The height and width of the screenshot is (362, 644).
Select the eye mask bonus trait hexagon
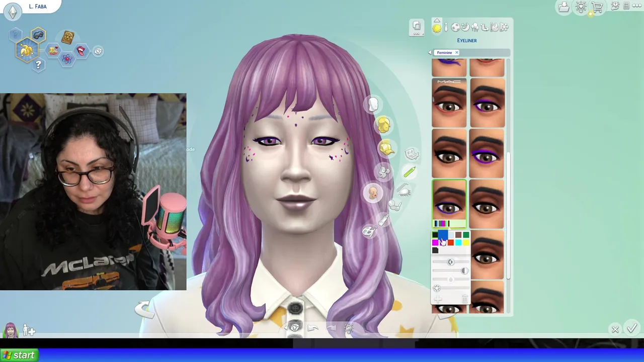39,35
